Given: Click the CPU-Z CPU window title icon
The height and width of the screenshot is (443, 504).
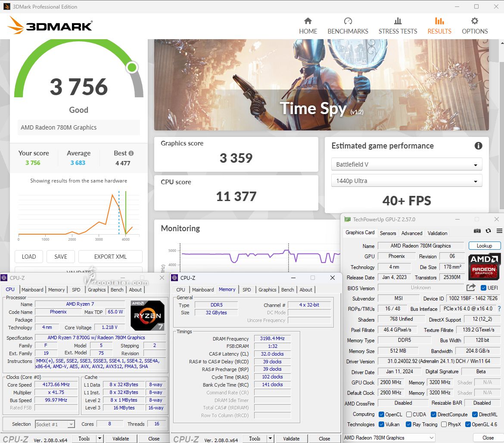Looking at the screenshot, I should click(4, 278).
